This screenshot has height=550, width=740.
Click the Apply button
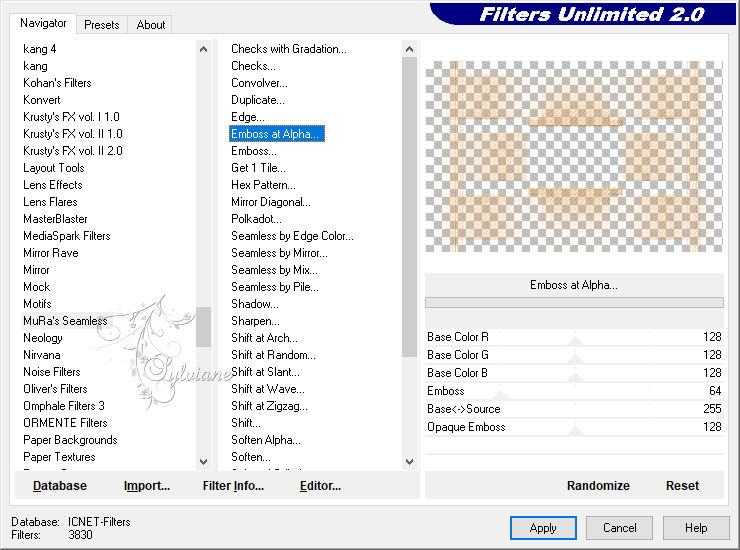point(543,528)
